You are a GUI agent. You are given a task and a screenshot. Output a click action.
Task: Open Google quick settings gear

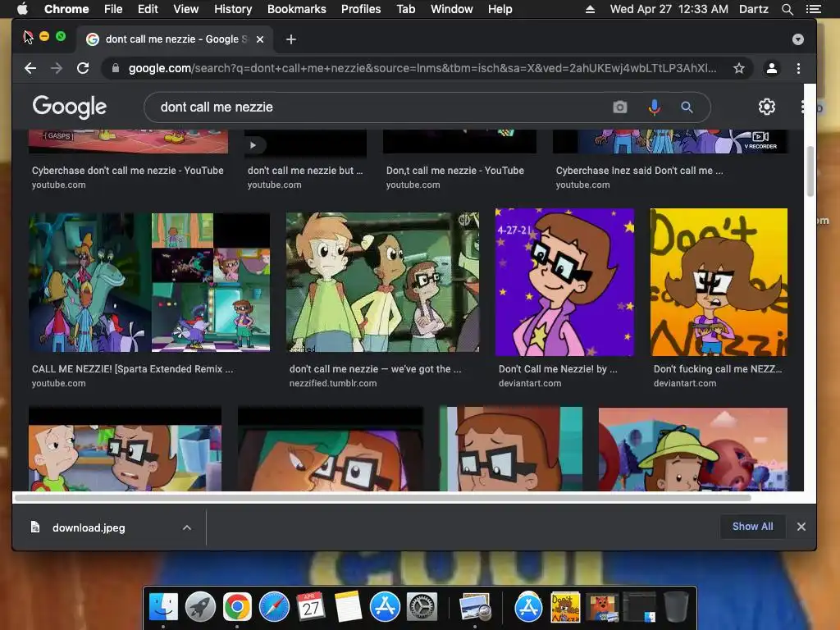pyautogui.click(x=767, y=107)
